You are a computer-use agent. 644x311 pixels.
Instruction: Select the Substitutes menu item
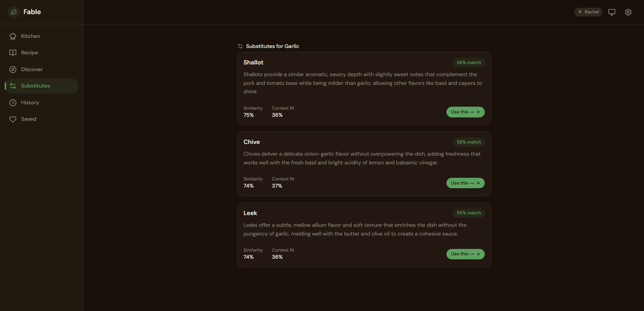pyautogui.click(x=42, y=86)
